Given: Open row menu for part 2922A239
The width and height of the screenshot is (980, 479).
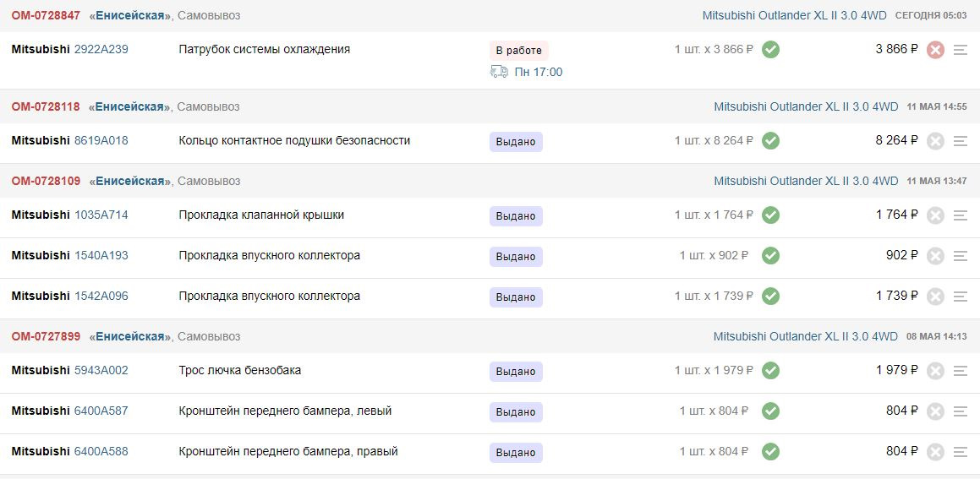Looking at the screenshot, I should pyautogui.click(x=960, y=50).
